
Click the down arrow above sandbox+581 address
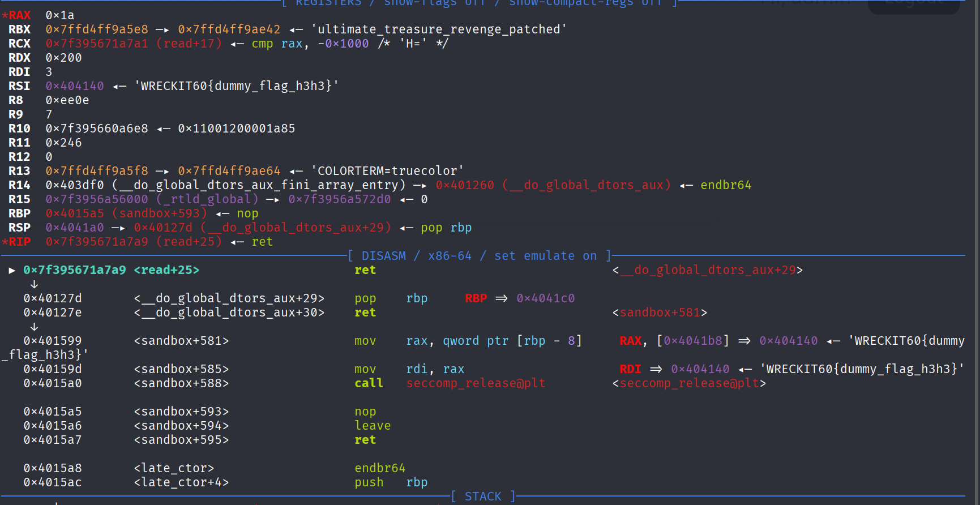[x=34, y=327]
